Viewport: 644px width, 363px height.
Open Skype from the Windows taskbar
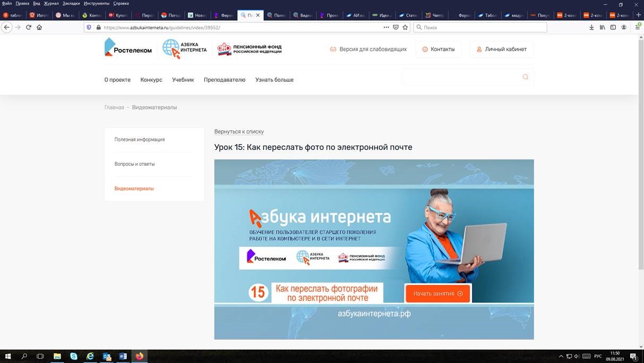point(74,356)
